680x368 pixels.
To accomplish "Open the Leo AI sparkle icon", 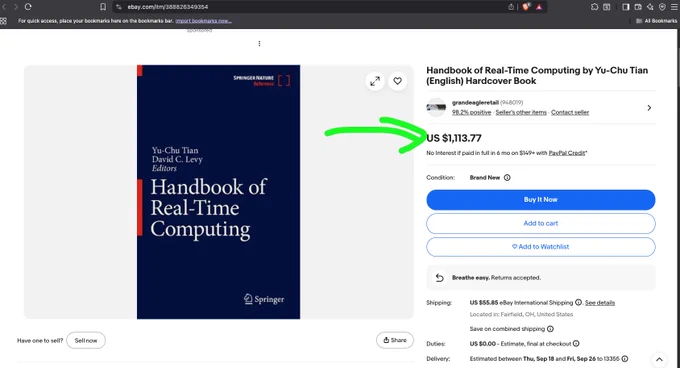I will pyautogui.click(x=650, y=7).
